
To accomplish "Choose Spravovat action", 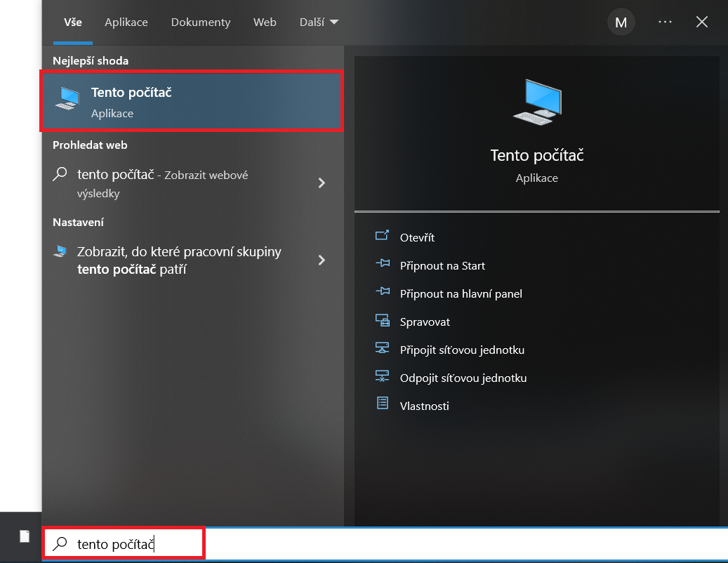I will coord(425,322).
